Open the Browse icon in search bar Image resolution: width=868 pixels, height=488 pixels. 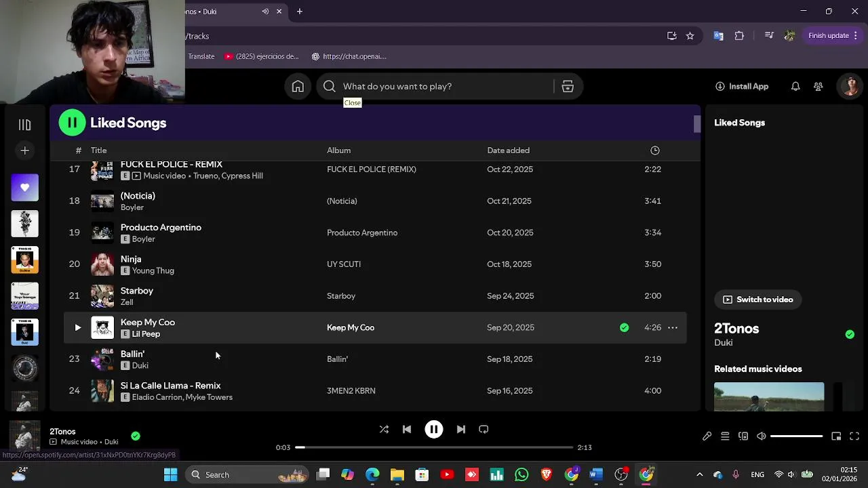point(568,86)
